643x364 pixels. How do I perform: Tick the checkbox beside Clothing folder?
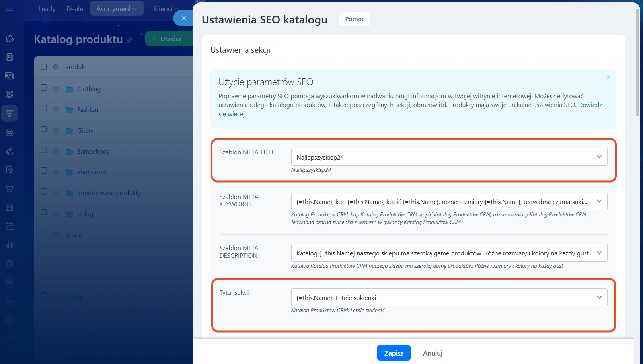point(44,88)
